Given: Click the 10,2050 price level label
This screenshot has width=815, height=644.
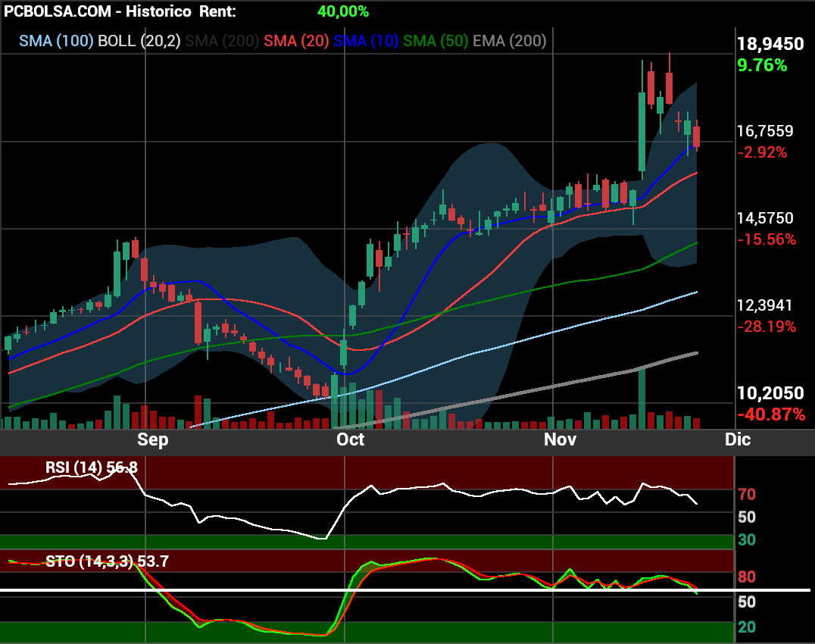Looking at the screenshot, I should (x=770, y=393).
